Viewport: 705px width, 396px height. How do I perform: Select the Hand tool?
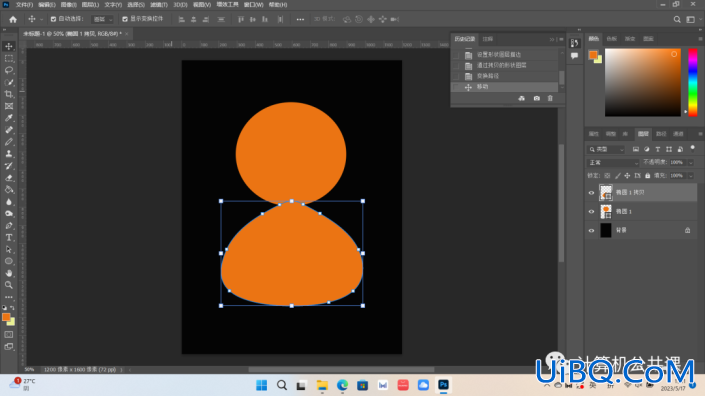coord(9,273)
